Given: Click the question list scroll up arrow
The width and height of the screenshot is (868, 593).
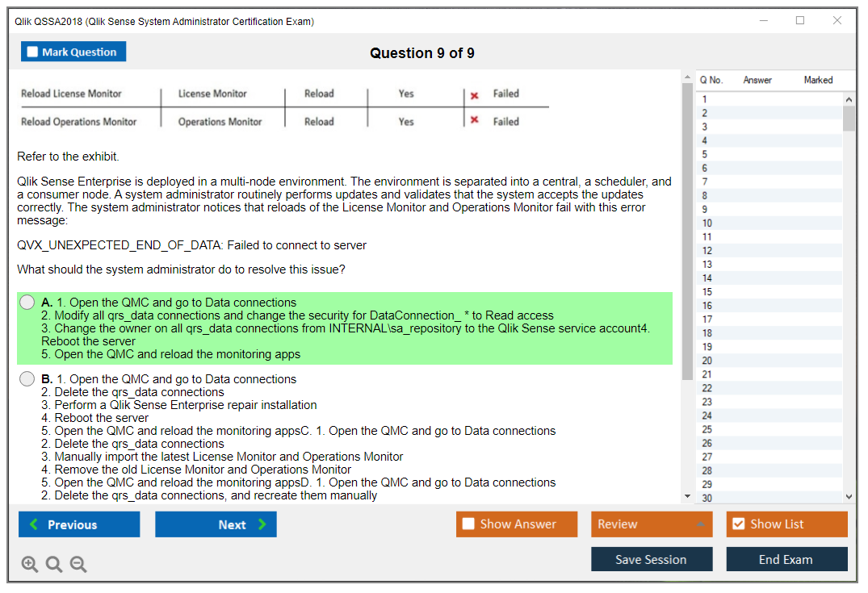Looking at the screenshot, I should pyautogui.click(x=849, y=99).
